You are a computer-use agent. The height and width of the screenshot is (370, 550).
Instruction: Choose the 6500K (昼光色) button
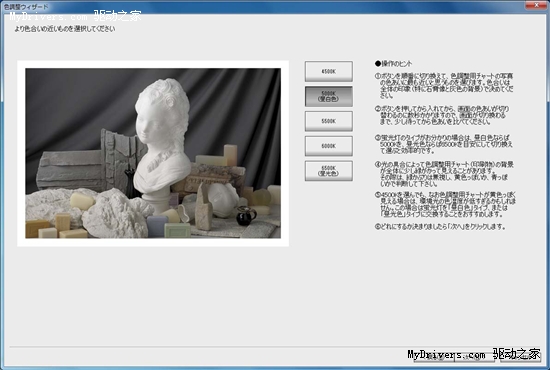pos(329,171)
